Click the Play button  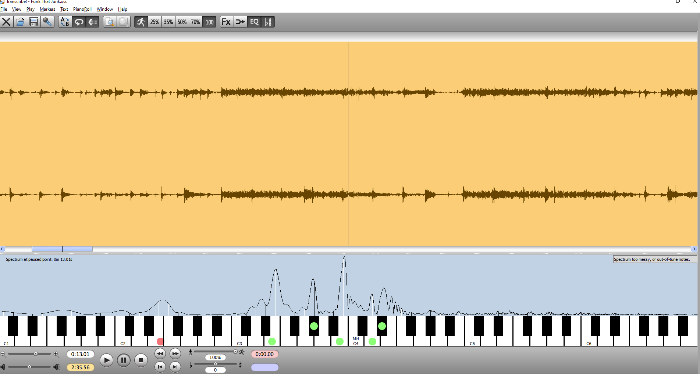tap(106, 360)
